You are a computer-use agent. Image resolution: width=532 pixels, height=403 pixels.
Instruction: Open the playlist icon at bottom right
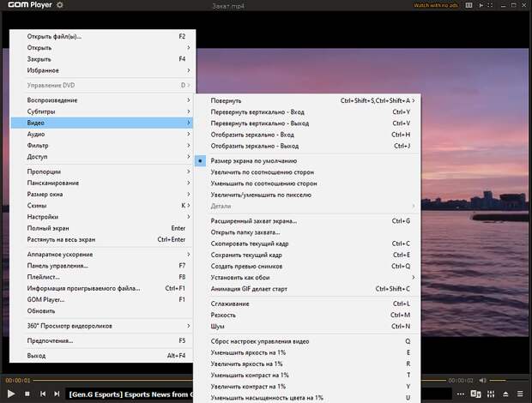[520, 394]
